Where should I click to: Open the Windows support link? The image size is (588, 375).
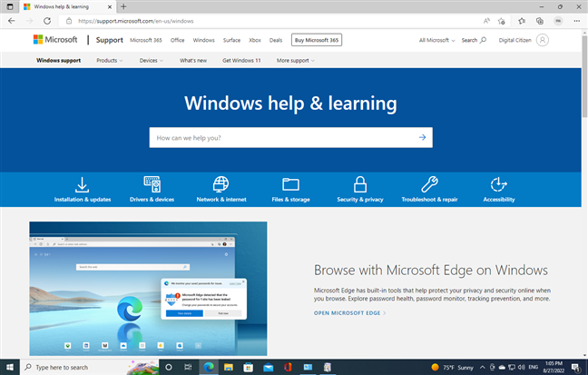(x=58, y=60)
